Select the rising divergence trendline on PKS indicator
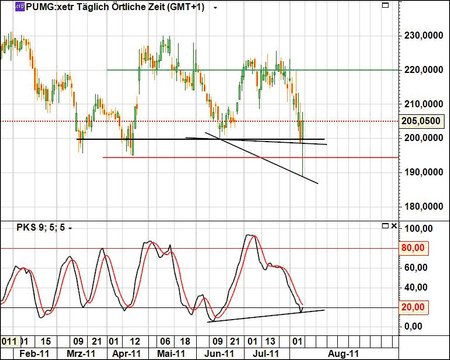450x360 pixels. click(x=266, y=316)
